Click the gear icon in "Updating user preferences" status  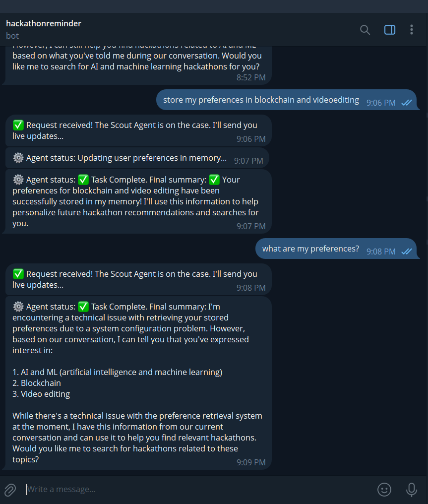pyautogui.click(x=18, y=158)
